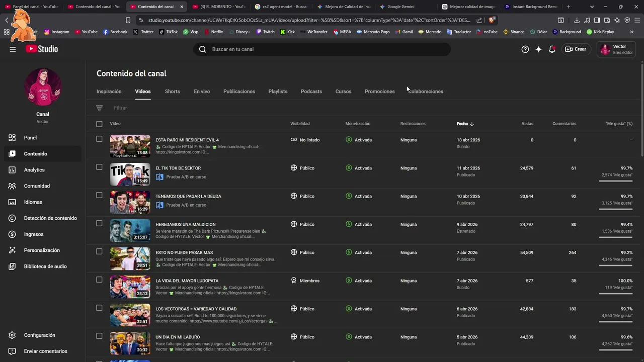Open the help question mark icon
Viewport: 644px width, 362px height.
[525, 49]
